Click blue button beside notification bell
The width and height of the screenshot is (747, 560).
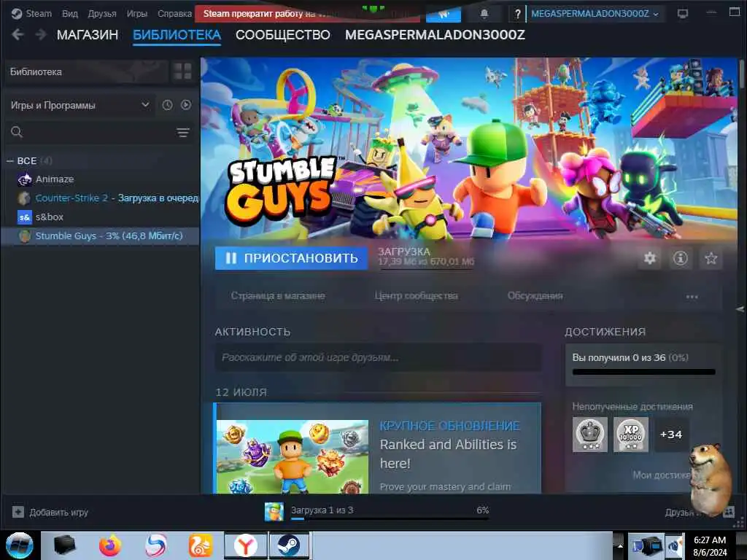443,15
